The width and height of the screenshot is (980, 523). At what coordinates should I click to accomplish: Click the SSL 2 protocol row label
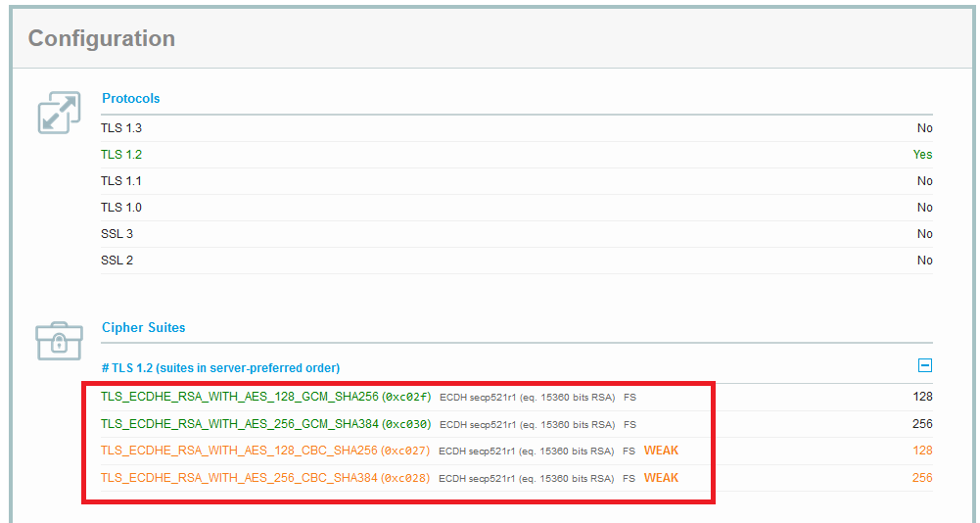(x=117, y=261)
